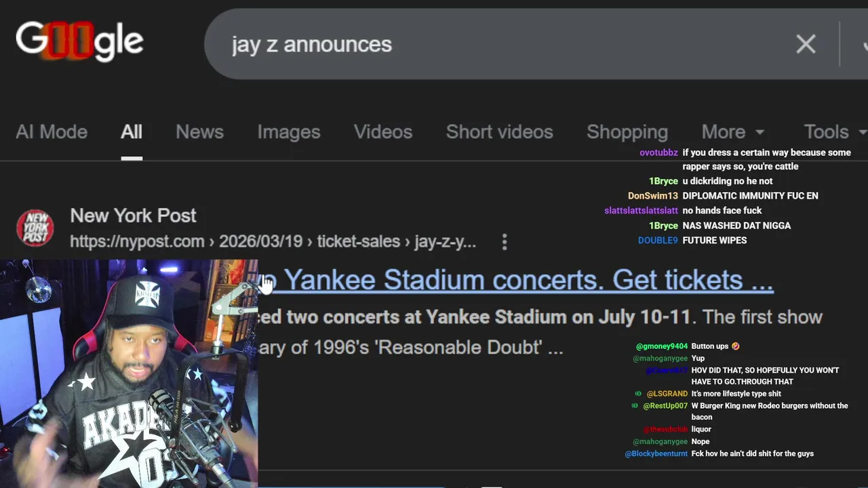The width and height of the screenshot is (868, 488).
Task: Open Short videos tab
Action: tap(500, 131)
